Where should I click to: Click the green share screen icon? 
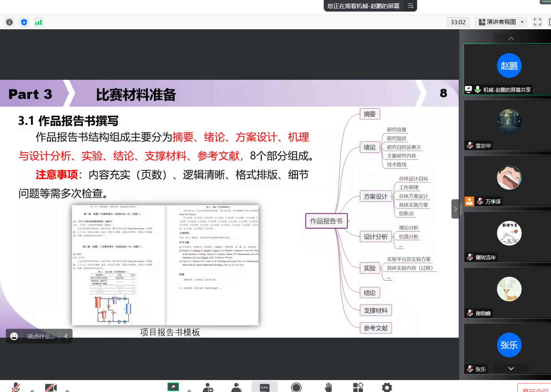point(173,387)
